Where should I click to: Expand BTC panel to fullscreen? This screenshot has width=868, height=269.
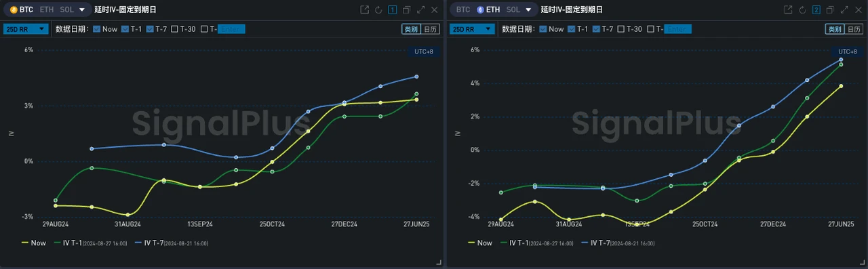point(421,9)
